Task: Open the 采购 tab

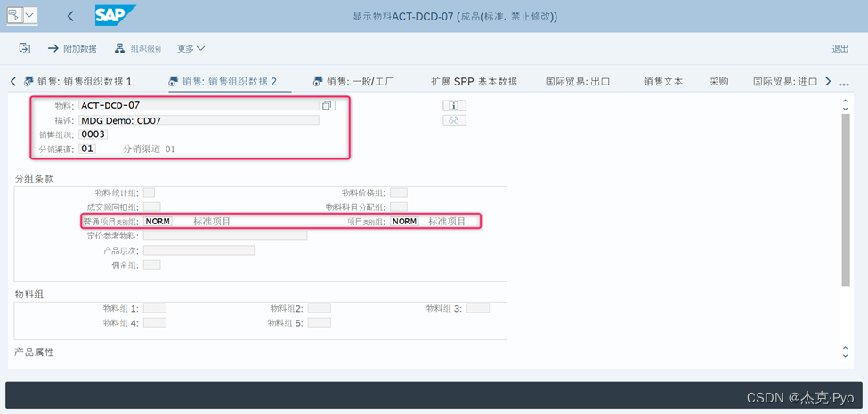Action: tap(719, 82)
